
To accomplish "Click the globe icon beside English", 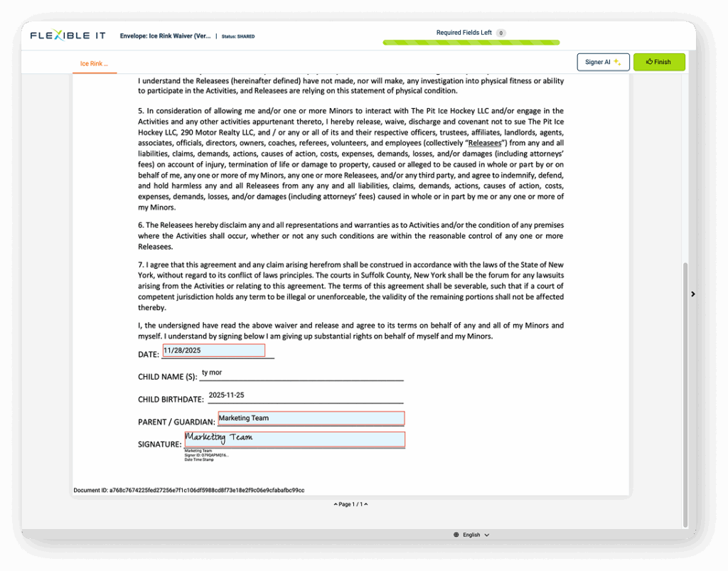I will (456, 535).
